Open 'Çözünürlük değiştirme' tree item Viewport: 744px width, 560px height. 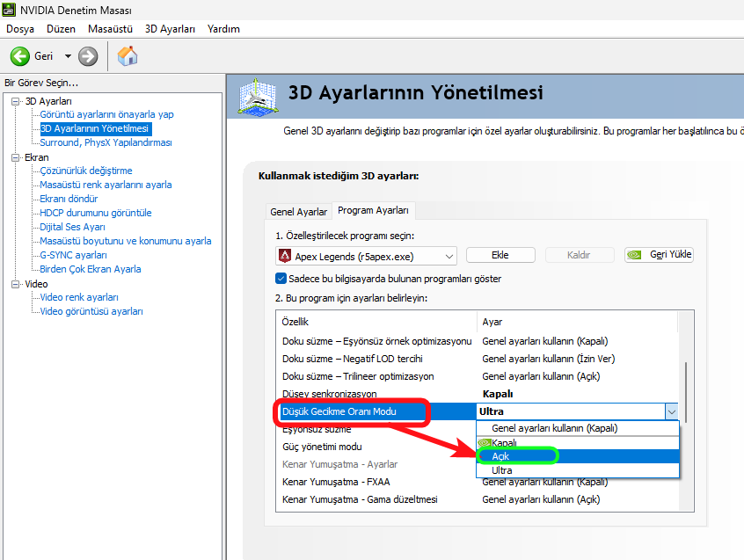tap(86, 171)
